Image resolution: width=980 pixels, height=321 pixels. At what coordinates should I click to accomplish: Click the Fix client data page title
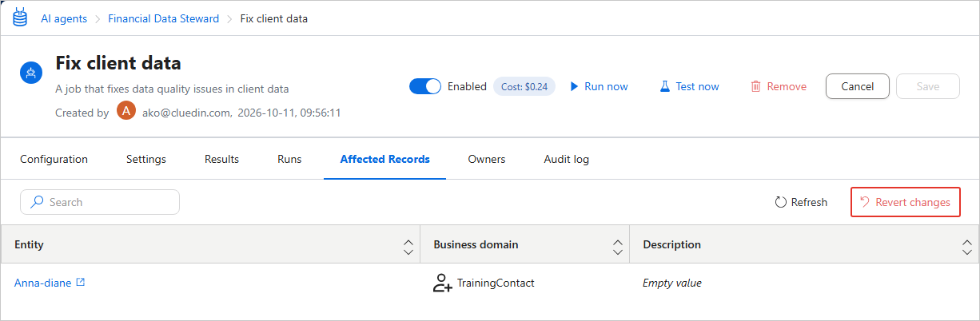click(x=118, y=63)
